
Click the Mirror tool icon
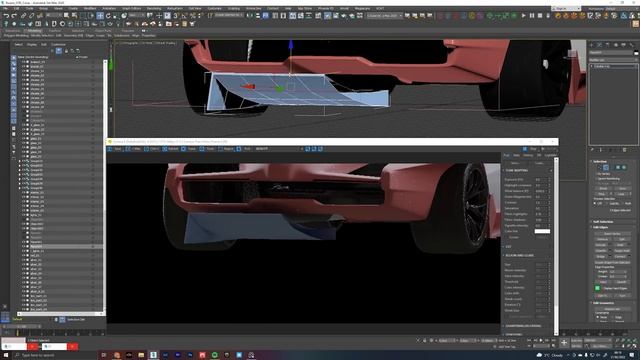(x=250, y=16)
